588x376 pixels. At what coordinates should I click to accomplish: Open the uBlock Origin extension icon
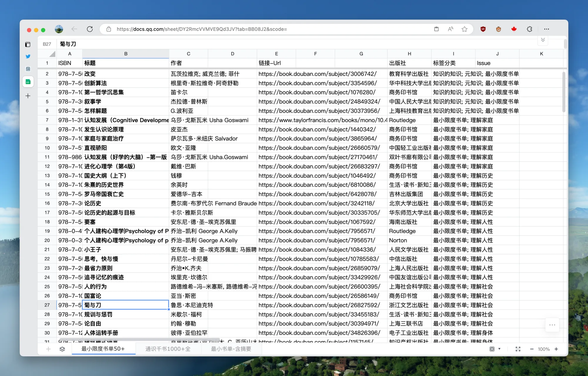pos(483,29)
